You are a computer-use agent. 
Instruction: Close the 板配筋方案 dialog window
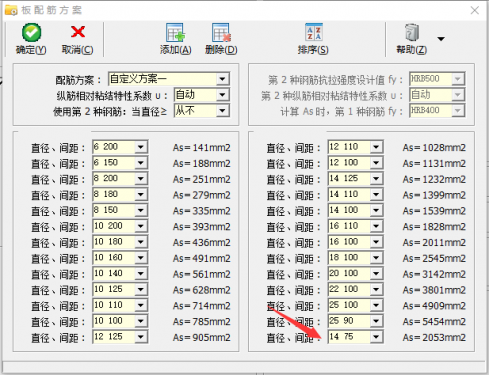pyautogui.click(x=475, y=10)
